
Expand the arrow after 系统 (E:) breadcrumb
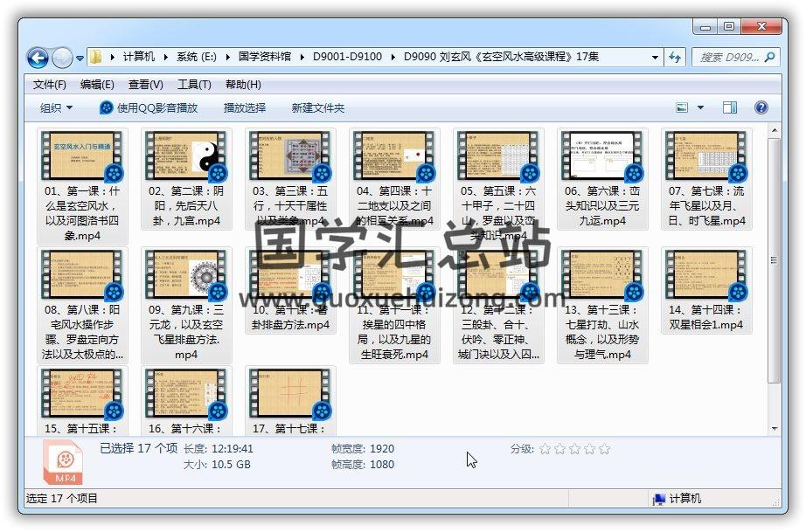click(x=227, y=57)
